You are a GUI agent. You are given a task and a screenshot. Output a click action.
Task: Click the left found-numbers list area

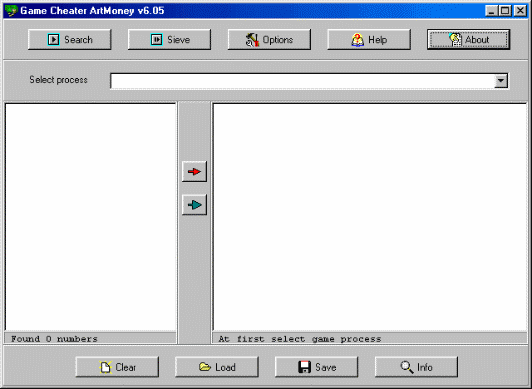click(x=91, y=217)
